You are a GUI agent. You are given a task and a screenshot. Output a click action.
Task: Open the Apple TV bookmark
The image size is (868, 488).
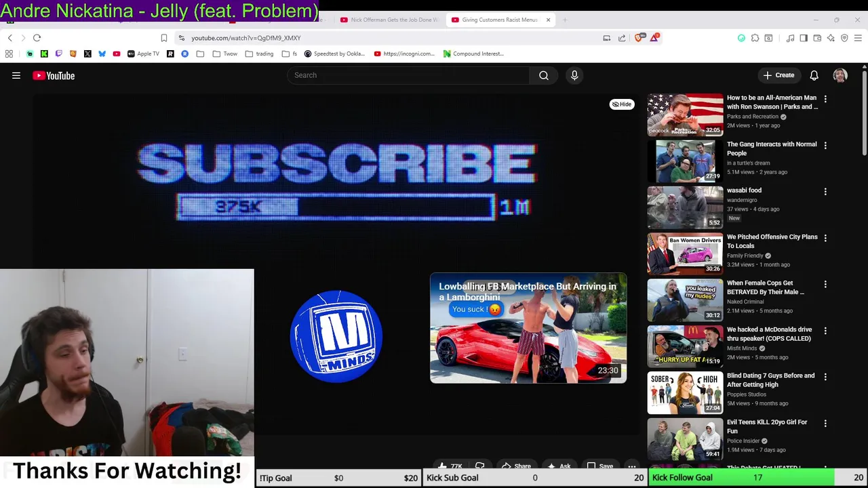pos(143,54)
